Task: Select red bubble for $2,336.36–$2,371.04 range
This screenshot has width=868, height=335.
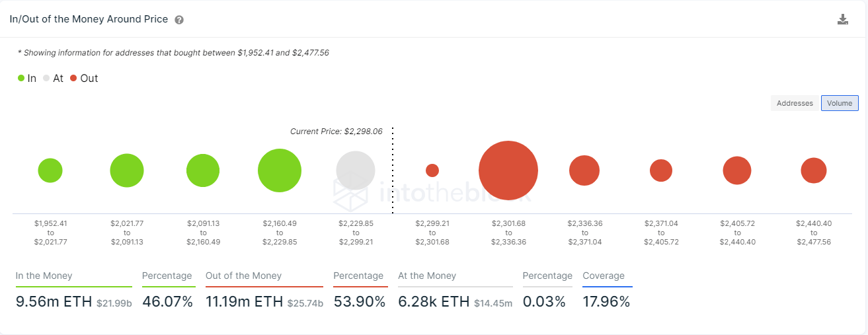Action: point(584,170)
